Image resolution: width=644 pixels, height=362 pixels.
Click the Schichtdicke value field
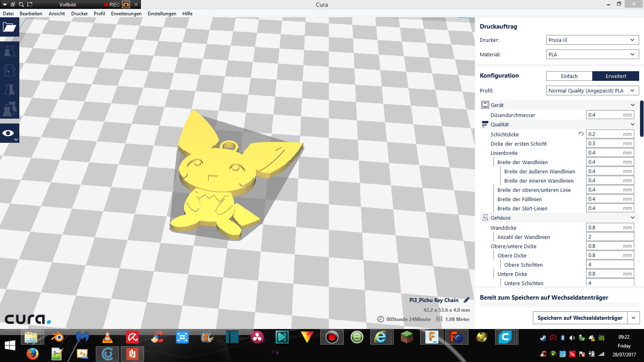tap(610, 134)
